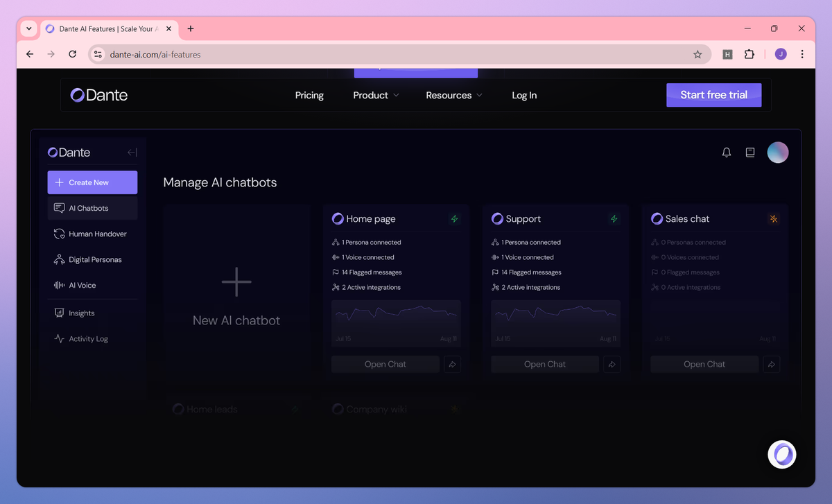This screenshot has height=504, width=832.
Task: Click the Dante logo in the navigation bar
Action: click(x=99, y=95)
